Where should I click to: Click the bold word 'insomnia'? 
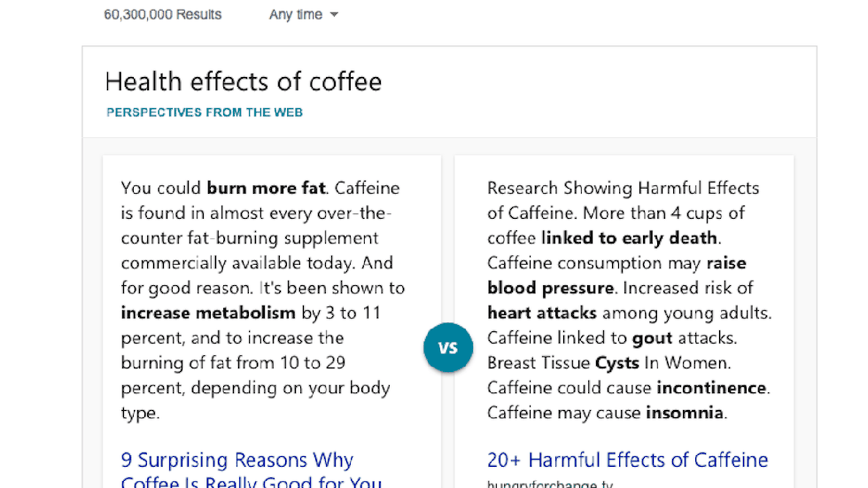pos(684,413)
